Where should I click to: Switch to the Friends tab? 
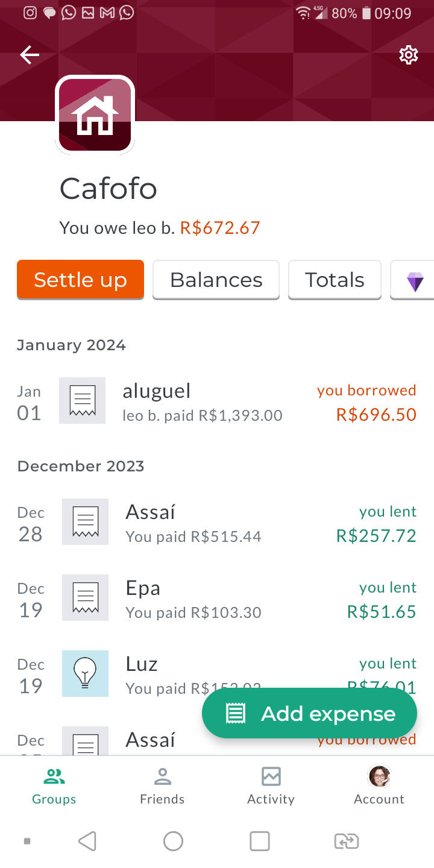(x=162, y=787)
